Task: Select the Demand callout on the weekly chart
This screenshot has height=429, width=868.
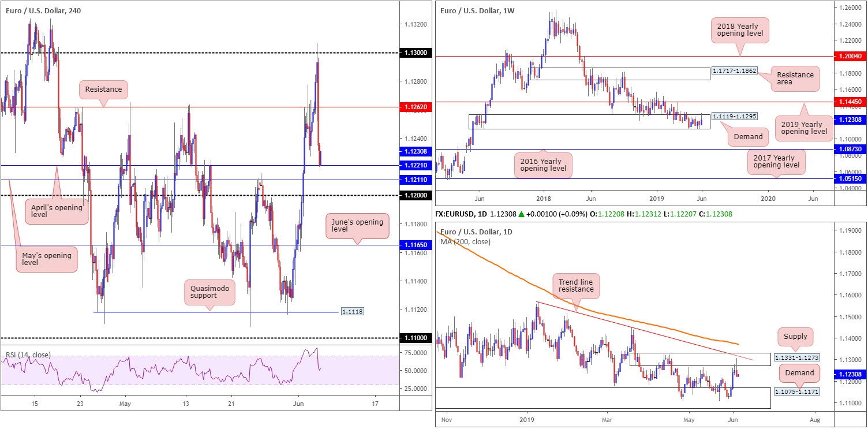Action: pos(749,137)
